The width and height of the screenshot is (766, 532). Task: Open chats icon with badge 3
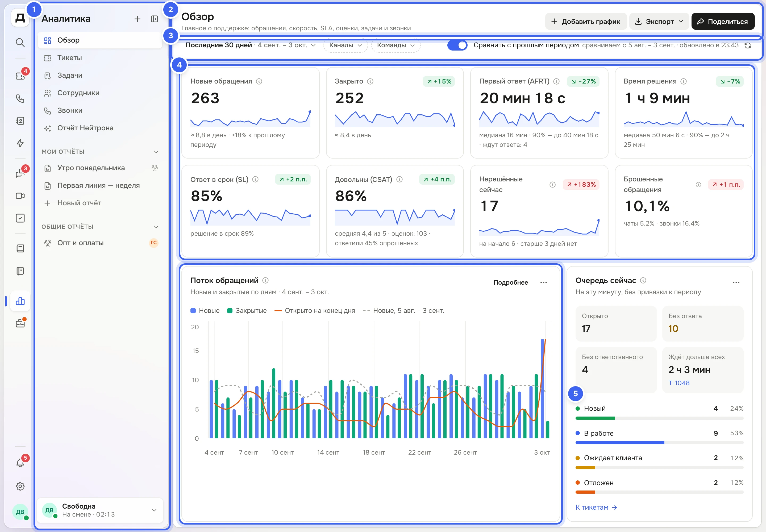pyautogui.click(x=20, y=173)
